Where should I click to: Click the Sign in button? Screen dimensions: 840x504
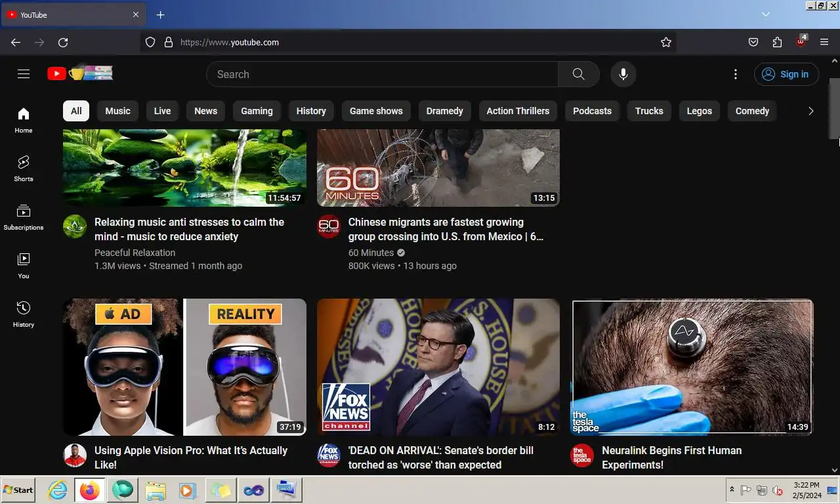click(x=786, y=74)
